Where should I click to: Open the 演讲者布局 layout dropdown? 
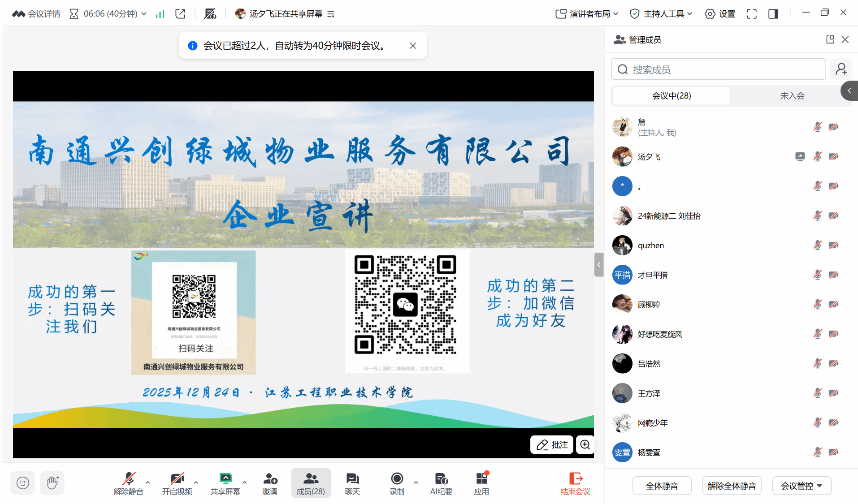point(587,14)
